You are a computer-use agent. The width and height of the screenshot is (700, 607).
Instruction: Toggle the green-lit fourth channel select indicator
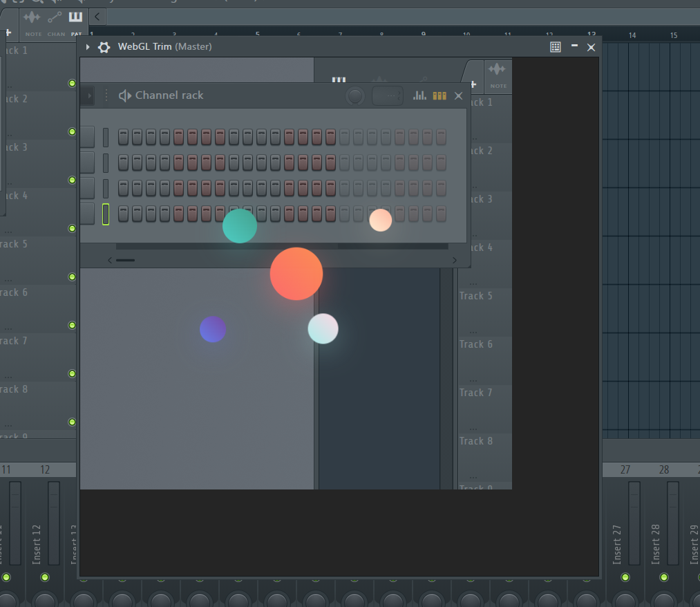(x=106, y=214)
